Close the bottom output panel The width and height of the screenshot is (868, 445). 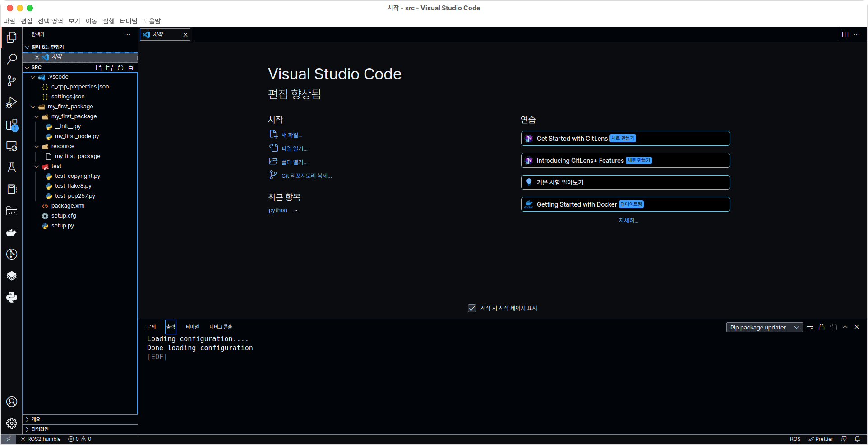coord(857,327)
